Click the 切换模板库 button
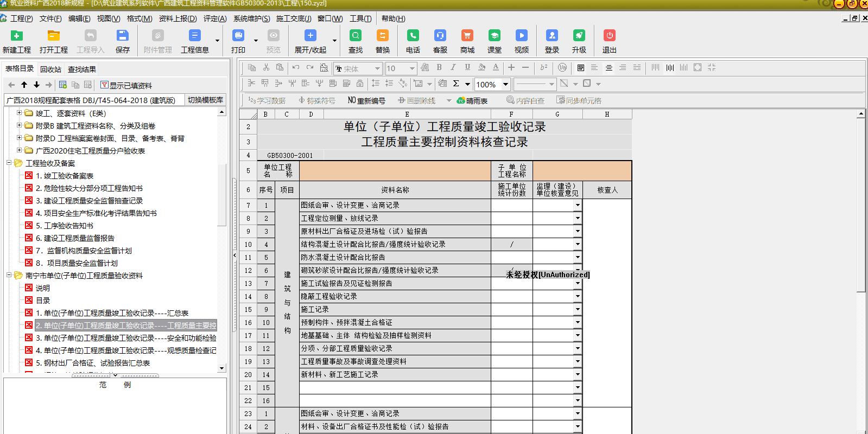 [x=205, y=100]
